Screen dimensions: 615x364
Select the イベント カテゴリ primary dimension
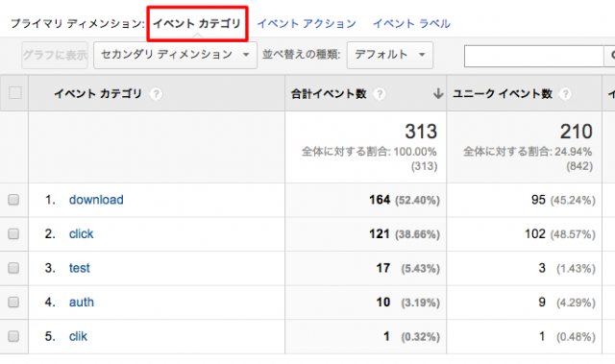[x=197, y=23]
